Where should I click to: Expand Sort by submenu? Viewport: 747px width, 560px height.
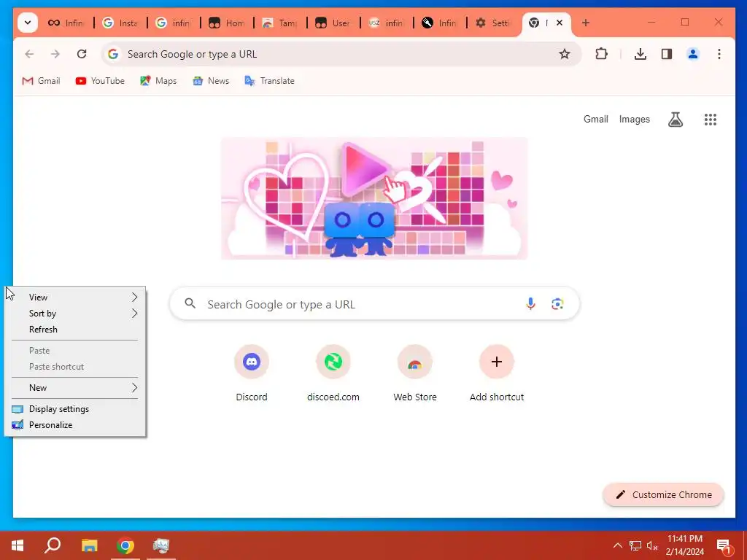pos(75,314)
